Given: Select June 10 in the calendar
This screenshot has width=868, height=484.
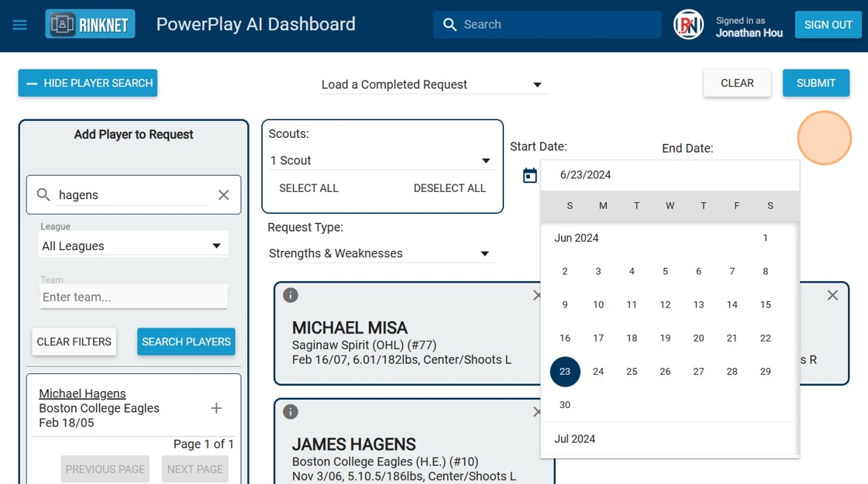Looking at the screenshot, I should (598, 305).
